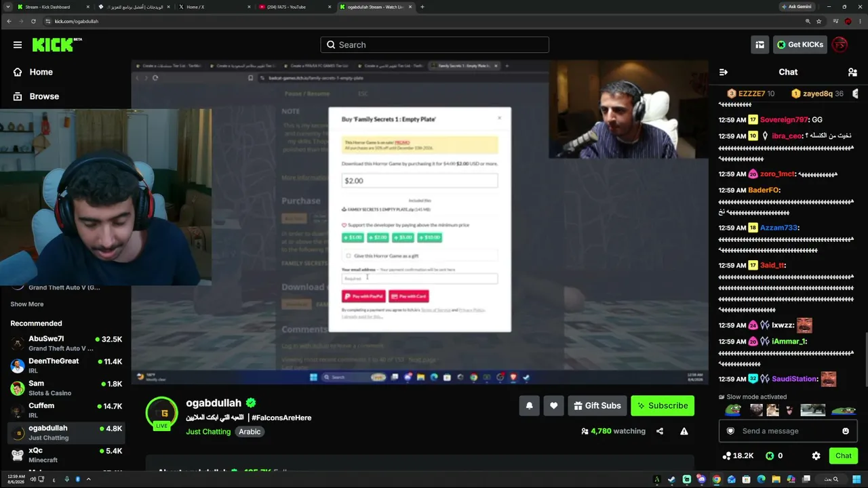Click the channel points 18.2K icon
Viewport: 868px width, 488px height.
pyautogui.click(x=727, y=456)
